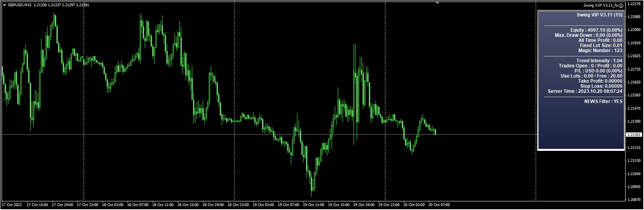The width and height of the screenshot is (644, 210).
Task: Click the 18 Oct 03:00 time label
Action: [113, 205]
